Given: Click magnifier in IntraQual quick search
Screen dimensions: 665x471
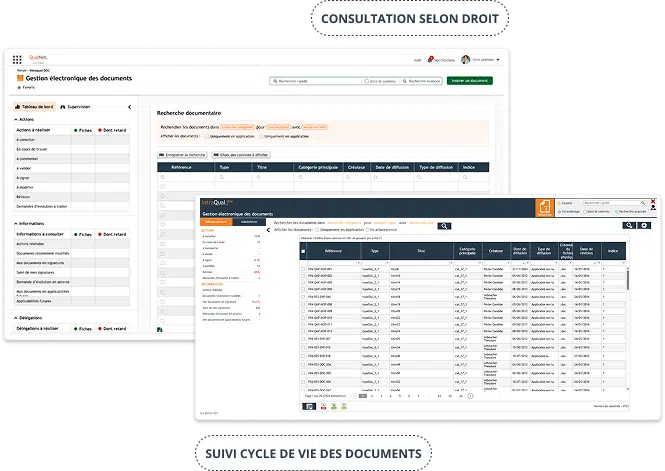Looking at the screenshot, I should click(x=643, y=203).
